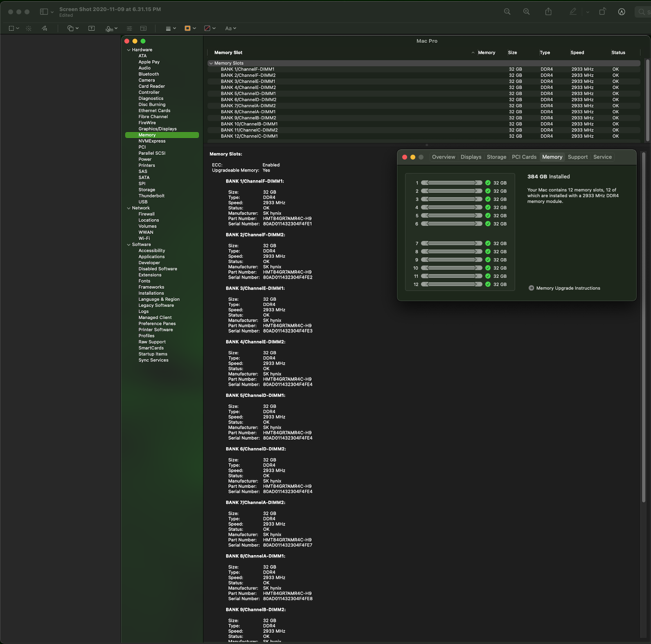This screenshot has width=651, height=644.
Task: Zoom out using the magnifier minus icon
Action: point(507,12)
